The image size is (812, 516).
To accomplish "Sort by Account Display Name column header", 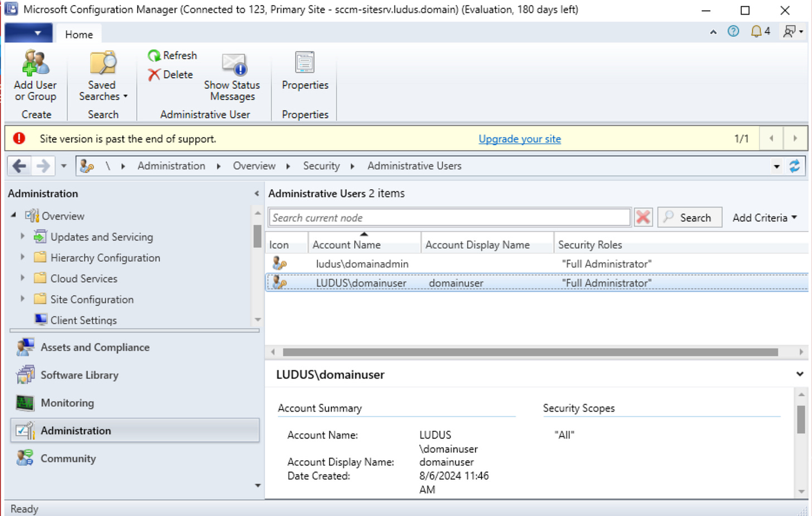I will (x=487, y=244).
